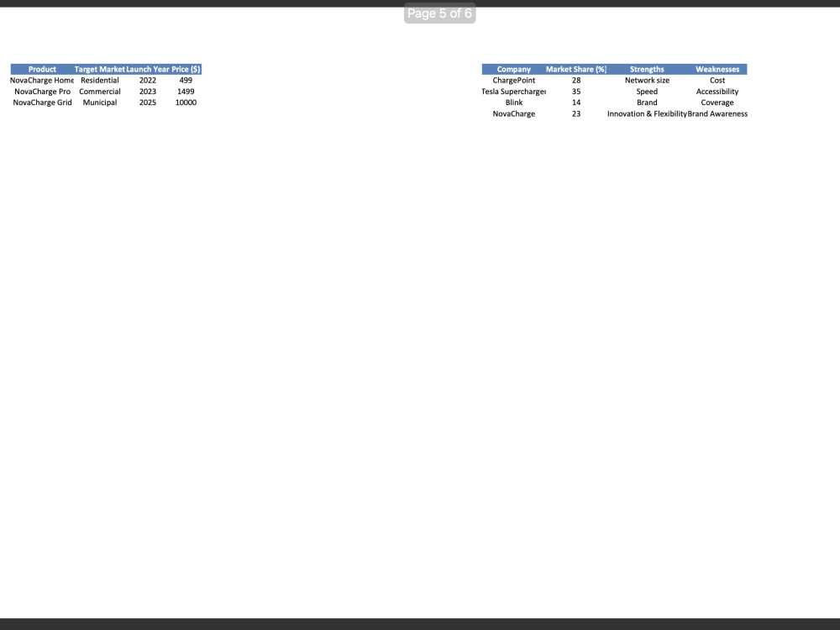Click the Residential target market cell
Screen dimensions: 840x630
tap(100, 81)
